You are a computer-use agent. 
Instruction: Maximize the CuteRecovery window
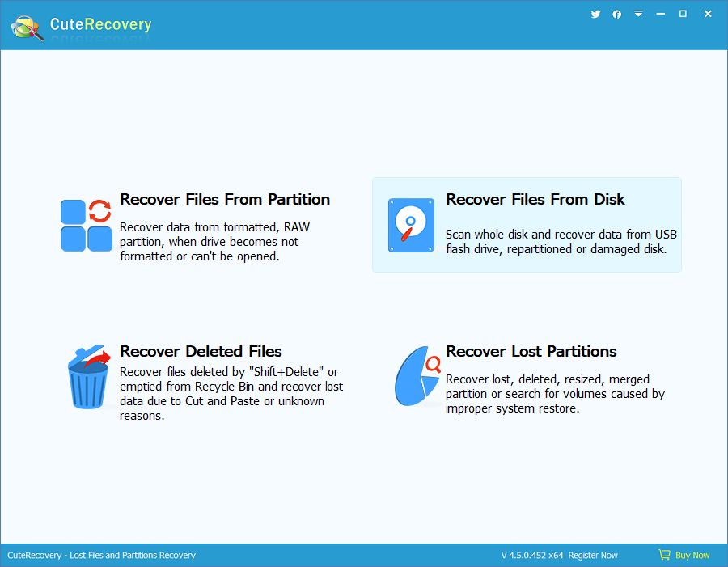pyautogui.click(x=683, y=14)
